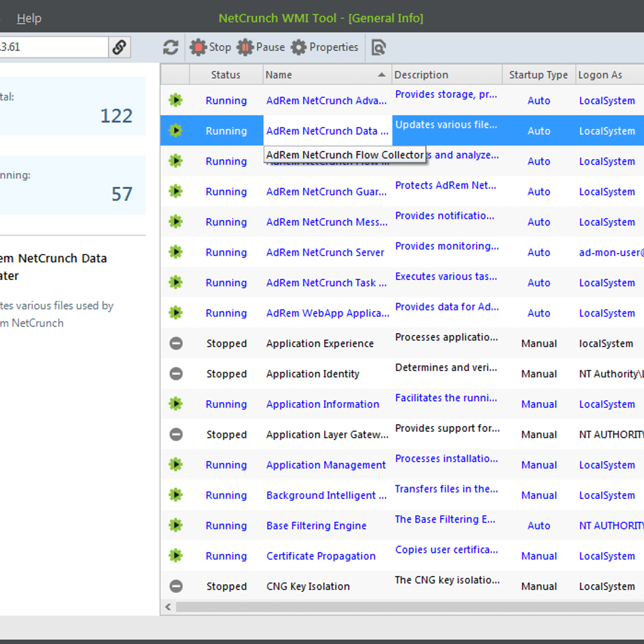Click Manual startup type of Application Experience
The height and width of the screenshot is (644, 644).
pos(539,344)
